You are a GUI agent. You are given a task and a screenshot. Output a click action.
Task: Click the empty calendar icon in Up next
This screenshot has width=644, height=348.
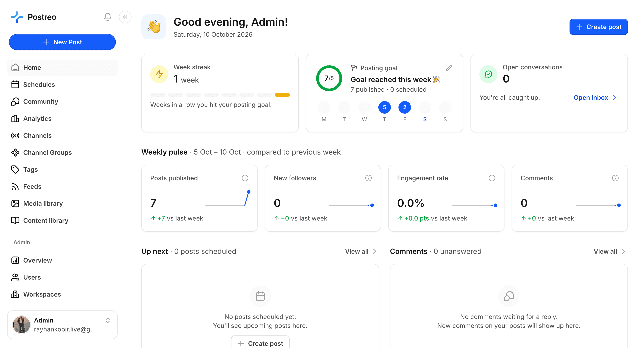pos(260,296)
